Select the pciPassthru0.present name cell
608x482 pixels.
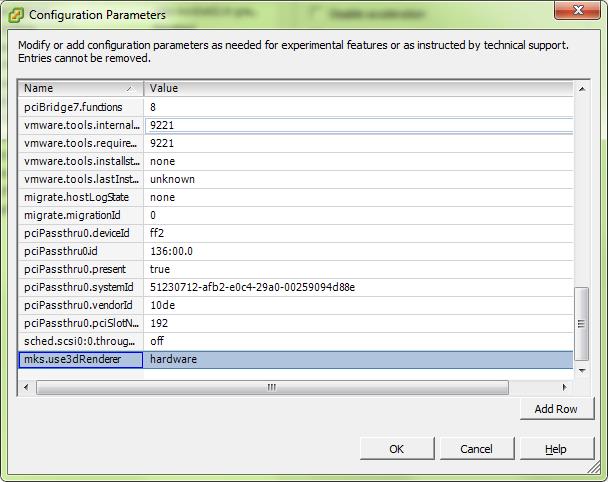pyautogui.click(x=81, y=269)
